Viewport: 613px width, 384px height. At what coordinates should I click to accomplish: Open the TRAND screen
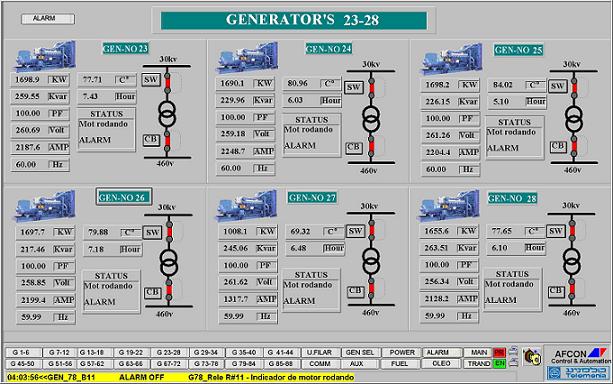pos(479,364)
